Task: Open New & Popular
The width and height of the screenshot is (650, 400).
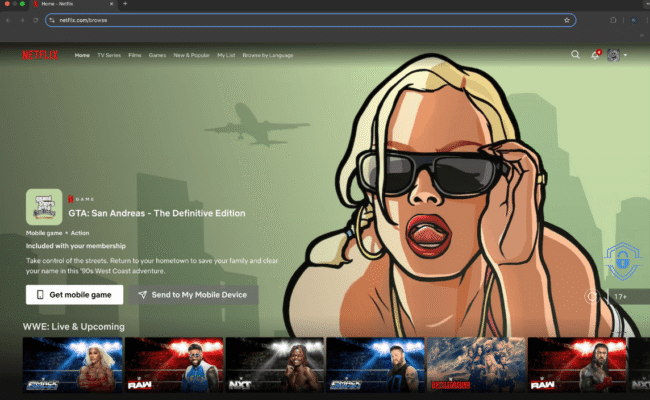Action: point(192,55)
